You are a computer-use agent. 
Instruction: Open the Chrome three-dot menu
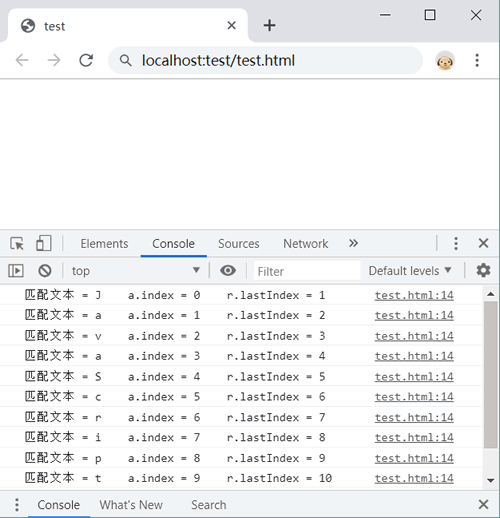point(477,60)
